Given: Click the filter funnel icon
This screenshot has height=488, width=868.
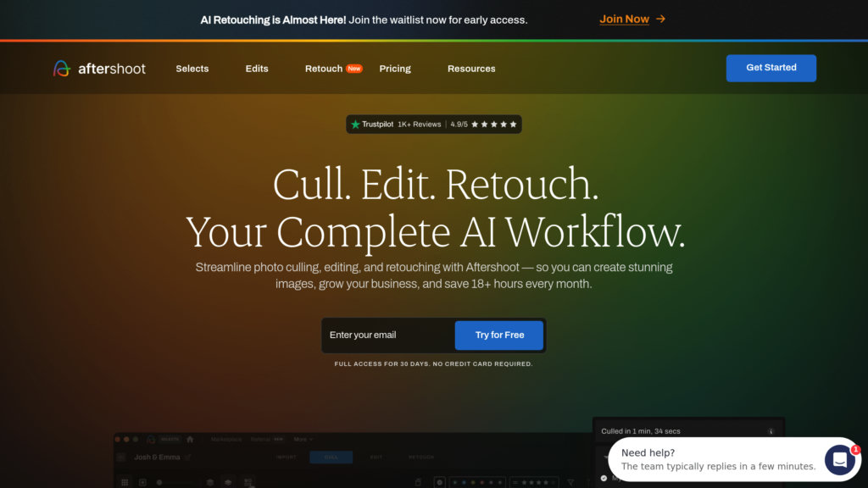Looking at the screenshot, I should (569, 481).
